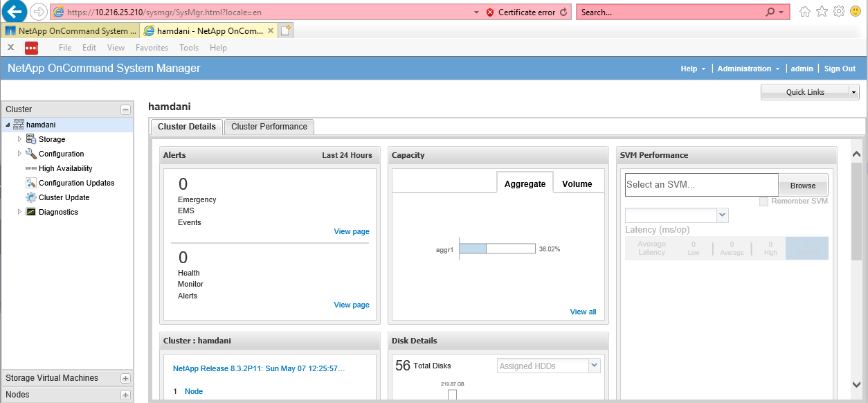Click the Storage icon in cluster tree

point(30,139)
